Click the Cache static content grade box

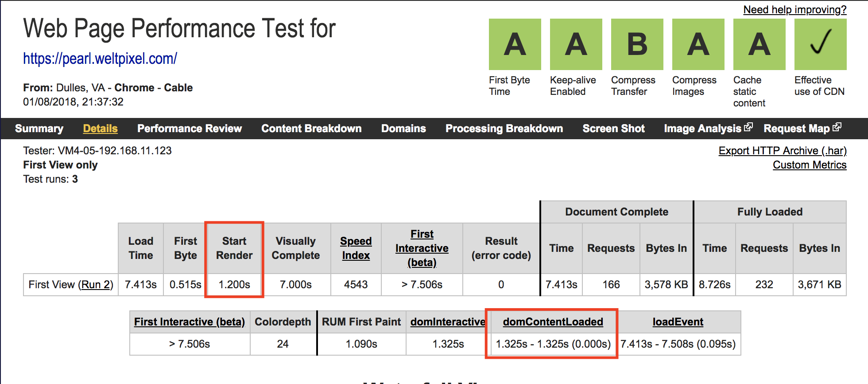click(759, 44)
